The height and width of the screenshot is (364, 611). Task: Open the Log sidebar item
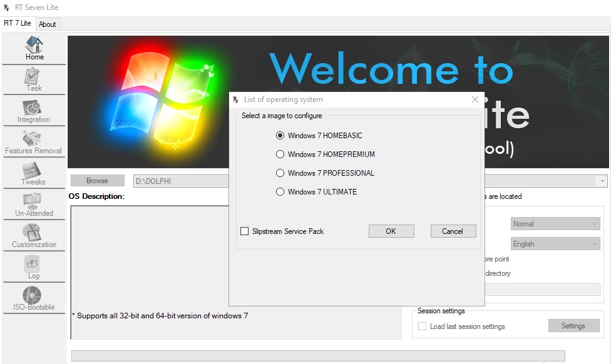coord(34,268)
